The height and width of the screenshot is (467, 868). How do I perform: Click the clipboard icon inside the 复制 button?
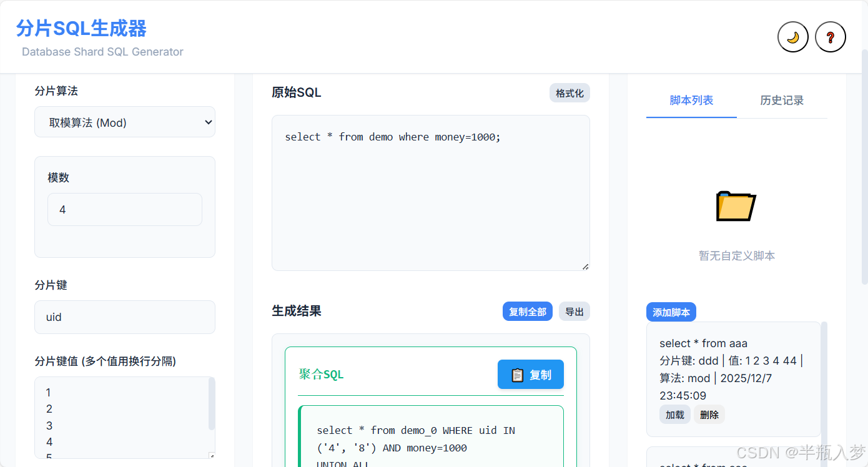click(x=519, y=374)
